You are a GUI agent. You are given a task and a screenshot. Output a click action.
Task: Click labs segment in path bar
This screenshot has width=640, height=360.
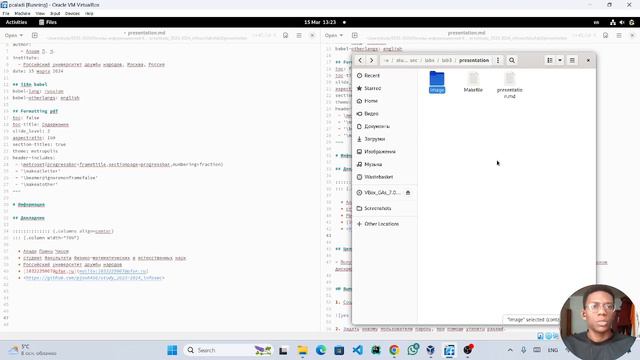click(x=429, y=60)
